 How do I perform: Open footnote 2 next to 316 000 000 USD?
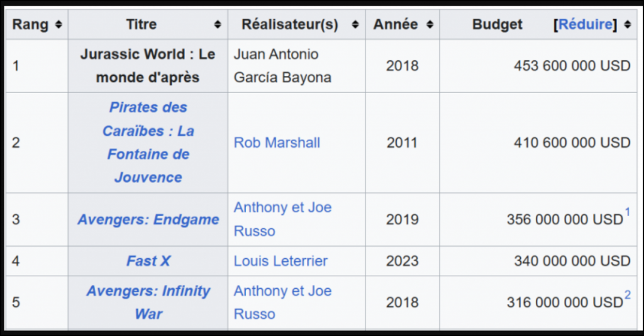point(628,295)
